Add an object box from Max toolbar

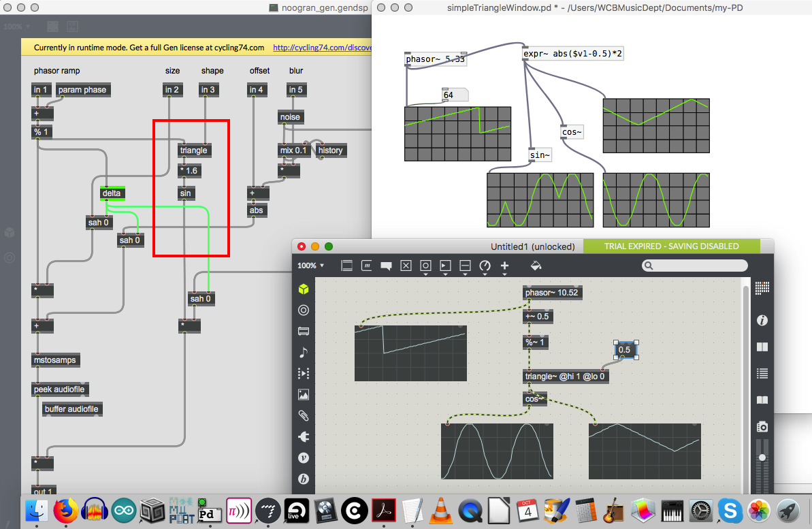coord(347,266)
